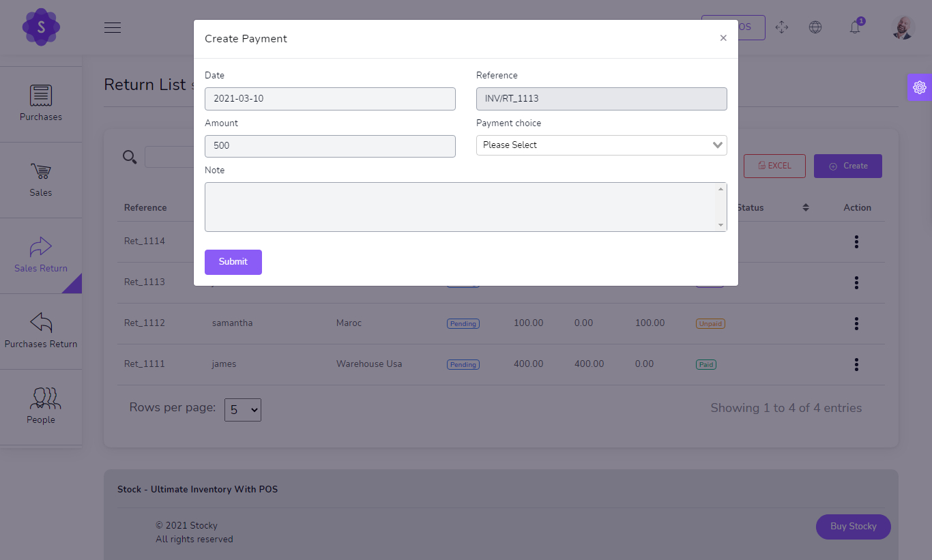Click the Stocky logo in the top left

pyautogui.click(x=41, y=27)
